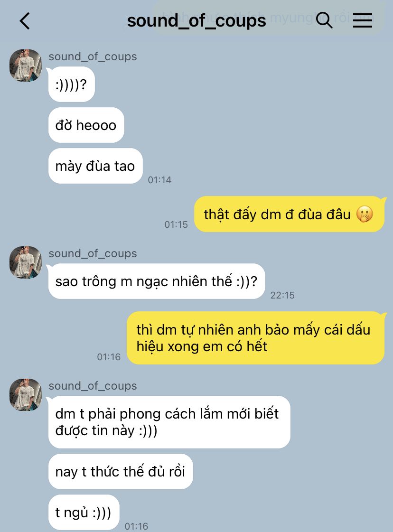Tap the back arrow icon
Screen dimensions: 393x532
click(24, 21)
